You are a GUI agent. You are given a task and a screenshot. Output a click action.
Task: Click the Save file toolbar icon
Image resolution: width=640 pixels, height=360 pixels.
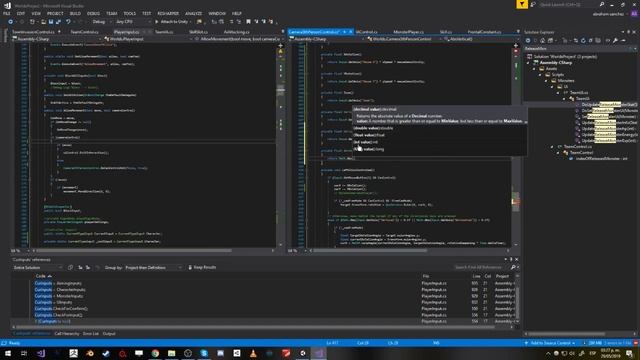pos(51,22)
